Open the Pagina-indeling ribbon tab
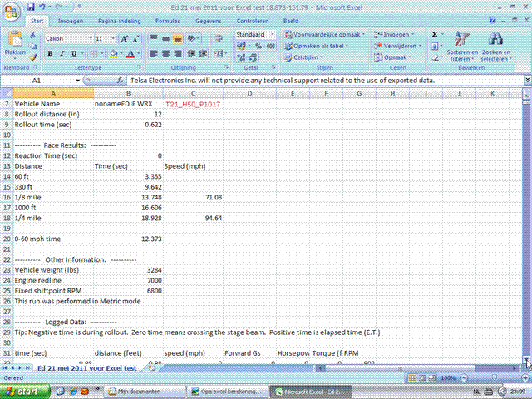Screen dimensions: 532x399 (120, 21)
